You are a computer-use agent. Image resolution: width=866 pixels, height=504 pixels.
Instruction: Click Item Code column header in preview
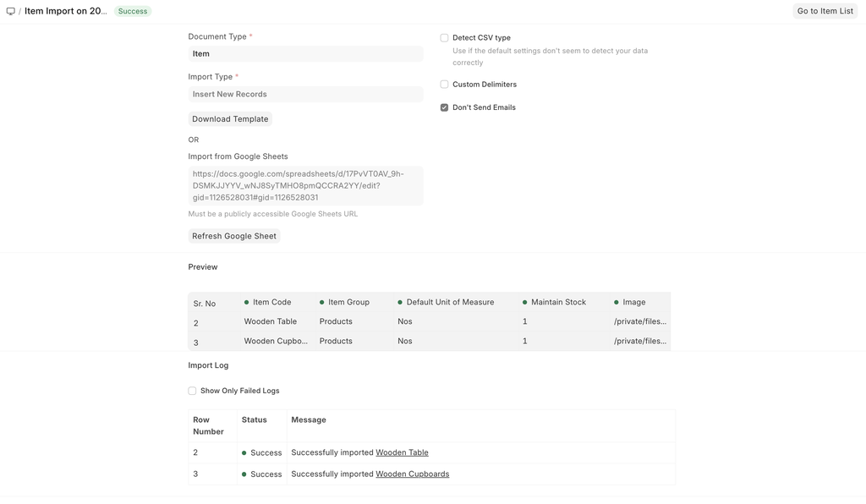pyautogui.click(x=271, y=302)
